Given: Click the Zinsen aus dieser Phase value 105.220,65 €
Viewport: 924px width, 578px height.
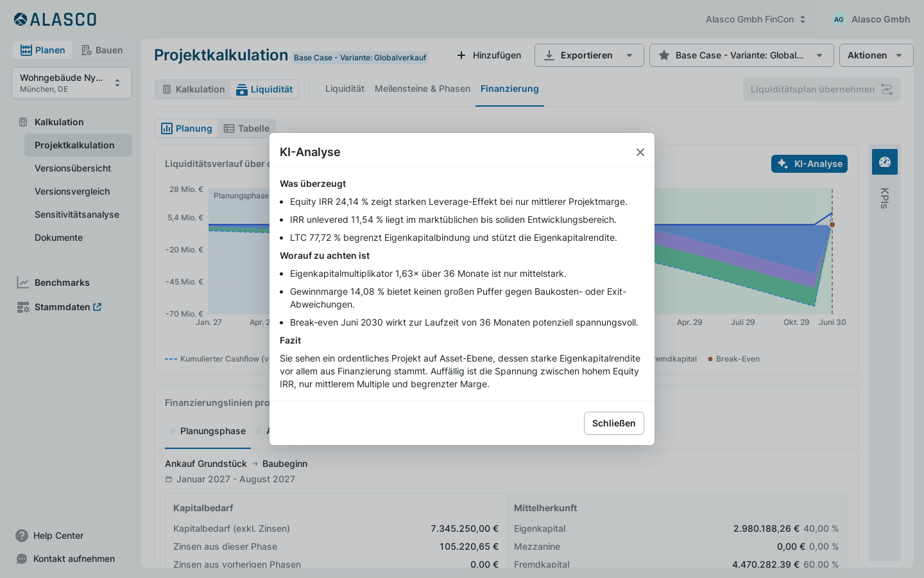Looking at the screenshot, I should tap(469, 547).
